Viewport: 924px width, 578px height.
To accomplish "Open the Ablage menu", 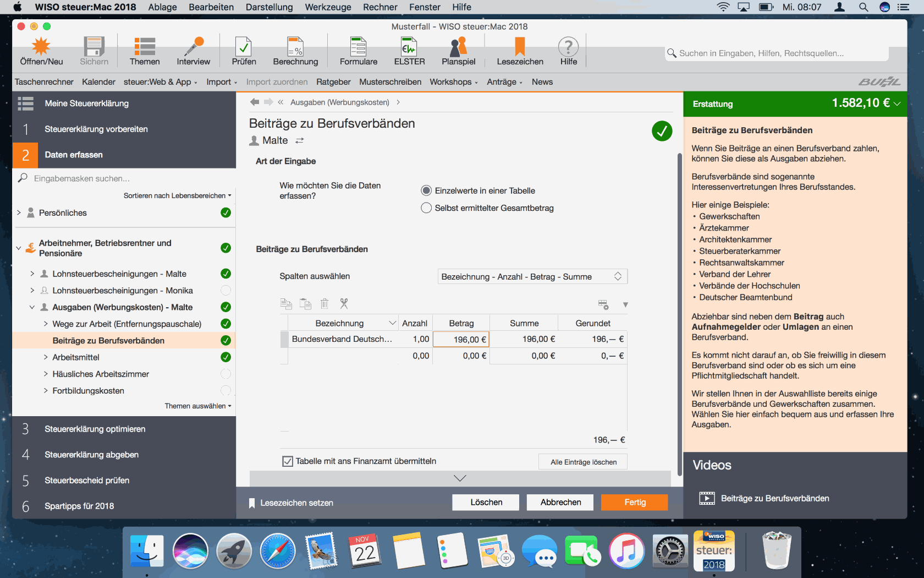I will point(162,7).
